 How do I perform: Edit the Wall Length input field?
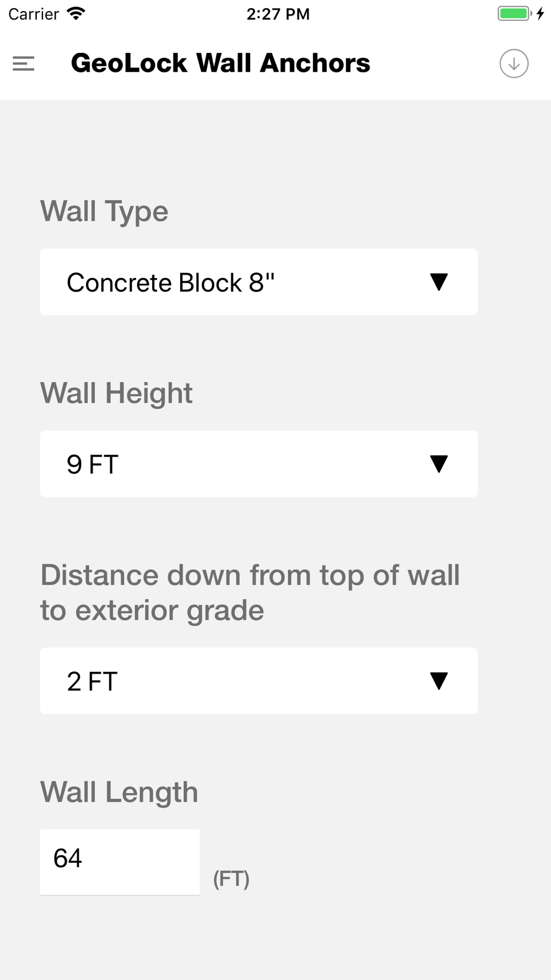pos(120,862)
